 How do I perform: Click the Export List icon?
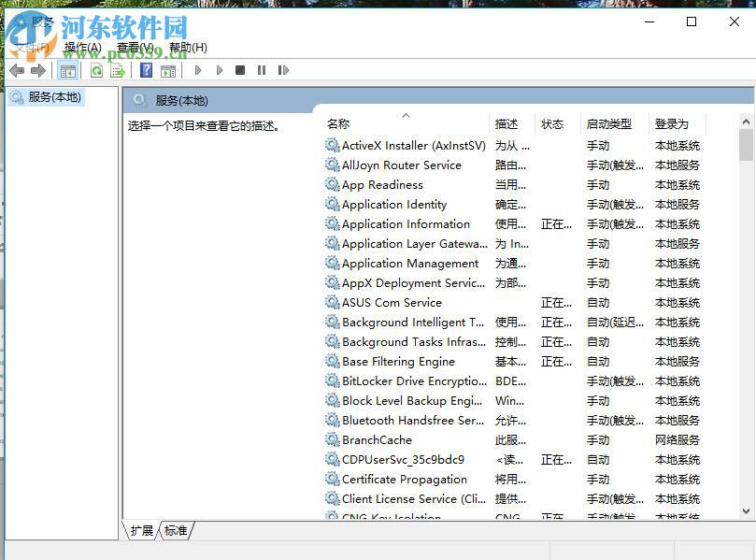(119, 70)
